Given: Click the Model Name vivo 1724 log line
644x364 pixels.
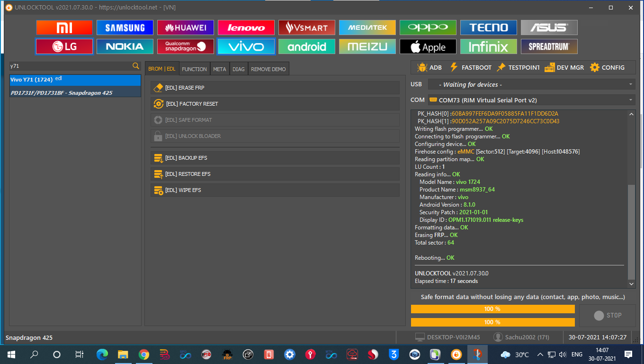Looking at the screenshot, I should coord(449,182).
